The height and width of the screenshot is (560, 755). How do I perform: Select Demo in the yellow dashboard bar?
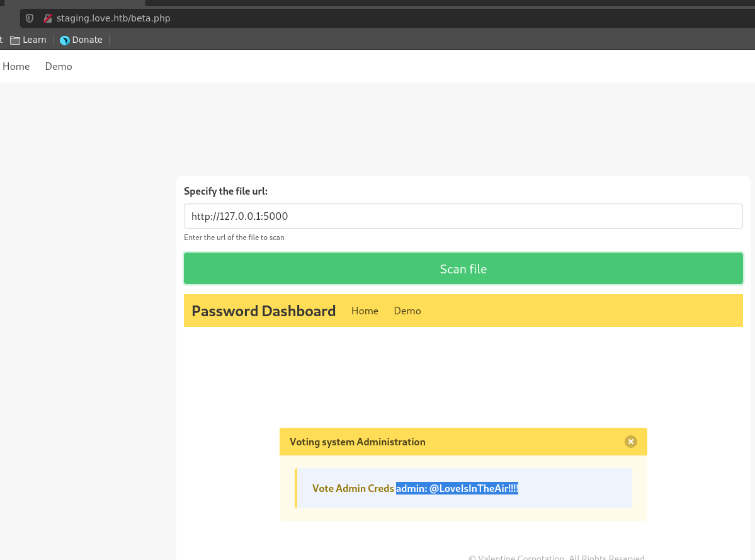pos(407,311)
